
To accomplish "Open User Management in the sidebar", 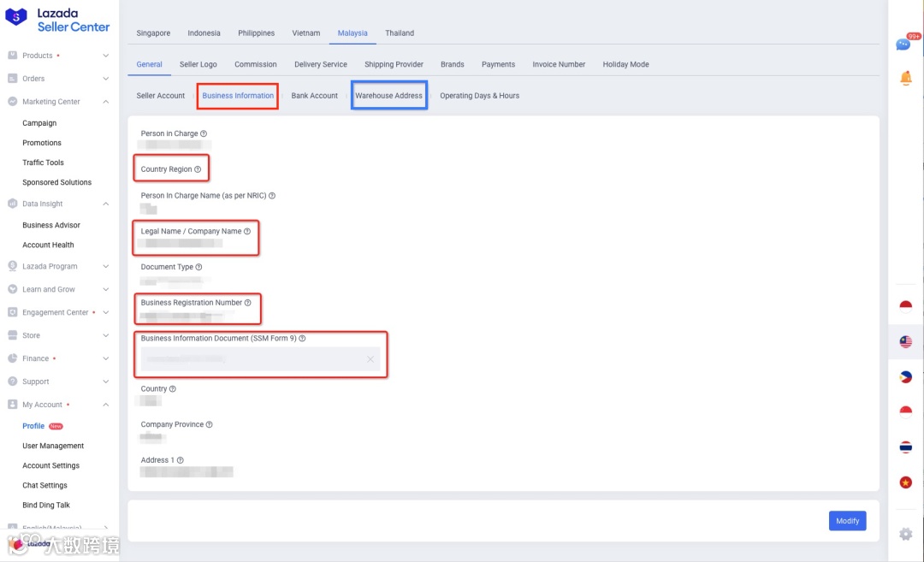I will [53, 446].
